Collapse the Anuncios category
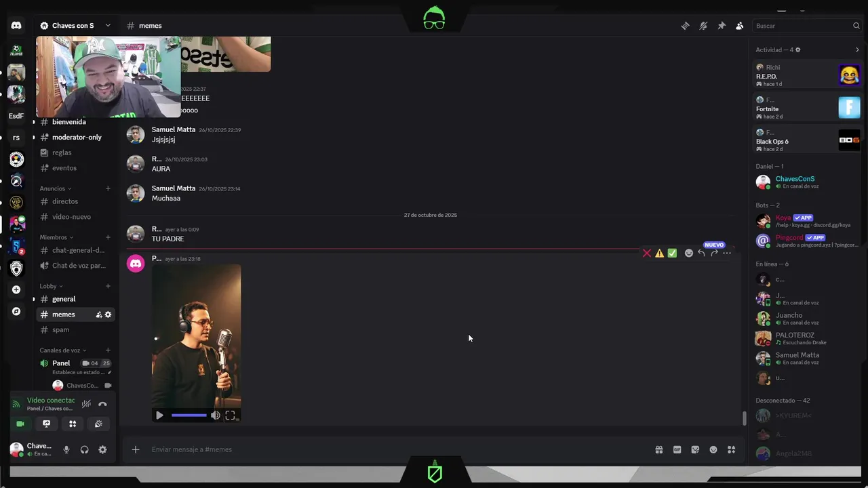The height and width of the screenshot is (488, 868). [x=56, y=188]
